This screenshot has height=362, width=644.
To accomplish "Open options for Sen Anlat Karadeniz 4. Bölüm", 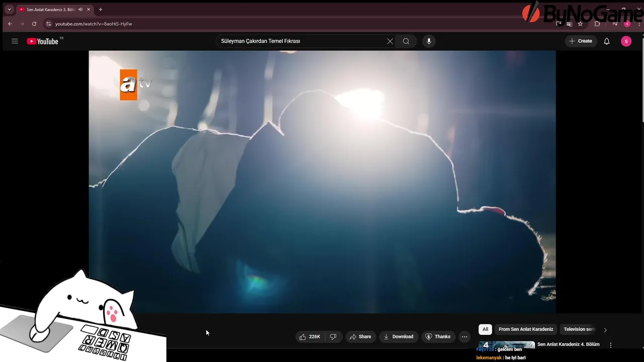I will point(611,345).
